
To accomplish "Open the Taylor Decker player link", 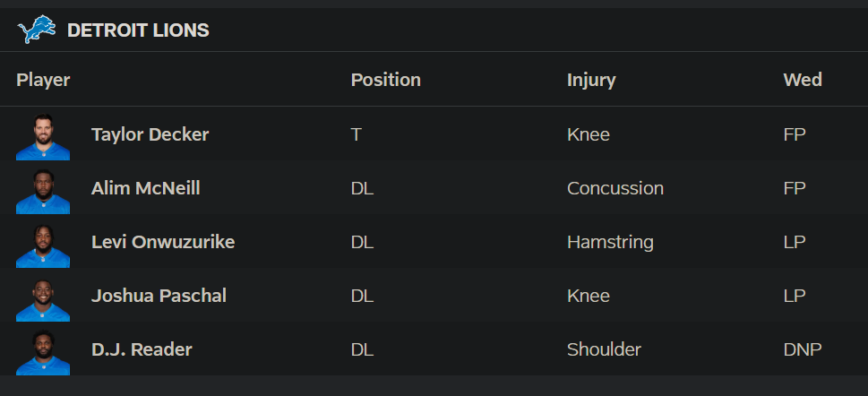I will click(x=150, y=134).
